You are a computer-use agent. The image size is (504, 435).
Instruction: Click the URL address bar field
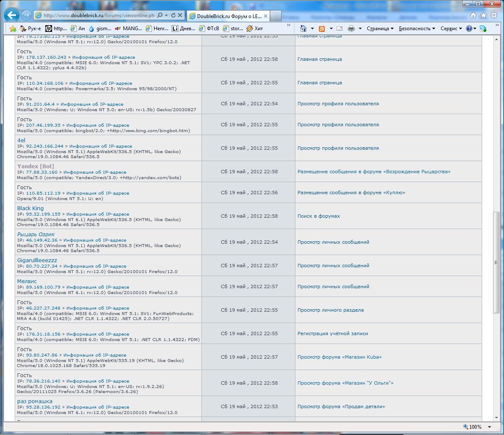pos(99,16)
